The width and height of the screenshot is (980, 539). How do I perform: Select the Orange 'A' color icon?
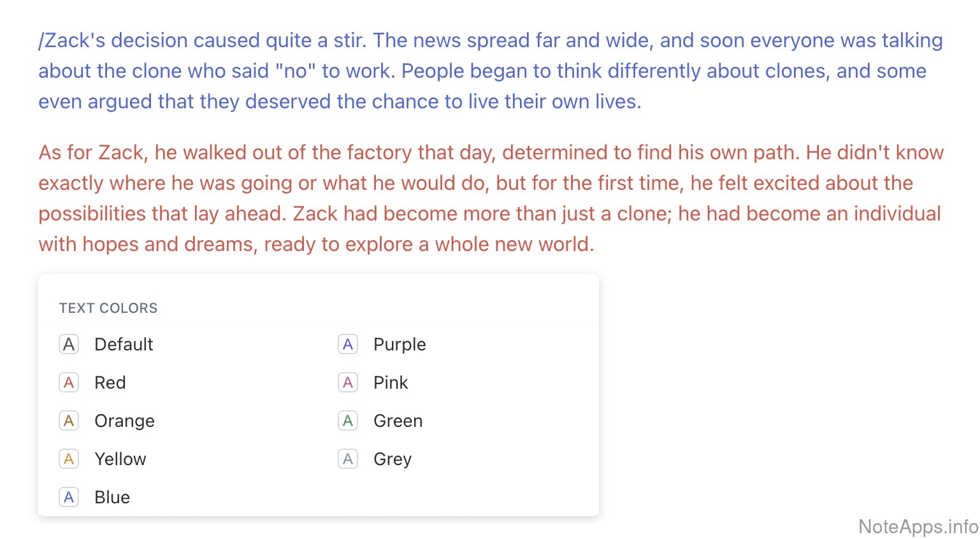click(69, 421)
